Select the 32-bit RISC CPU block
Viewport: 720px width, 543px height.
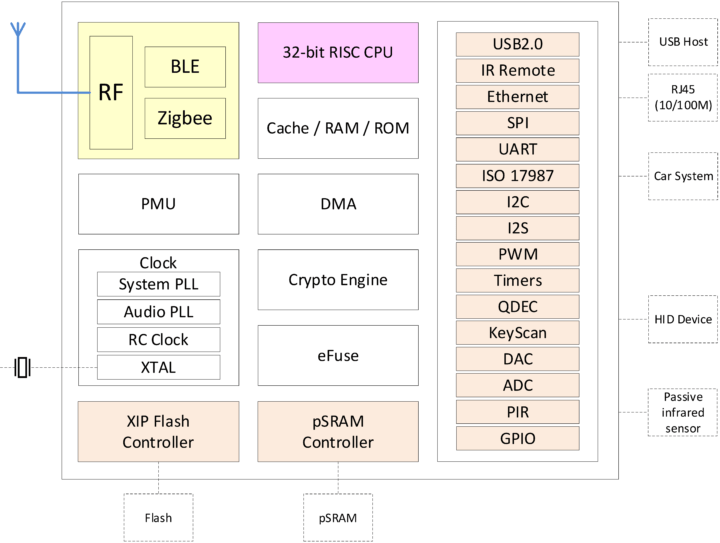338,52
